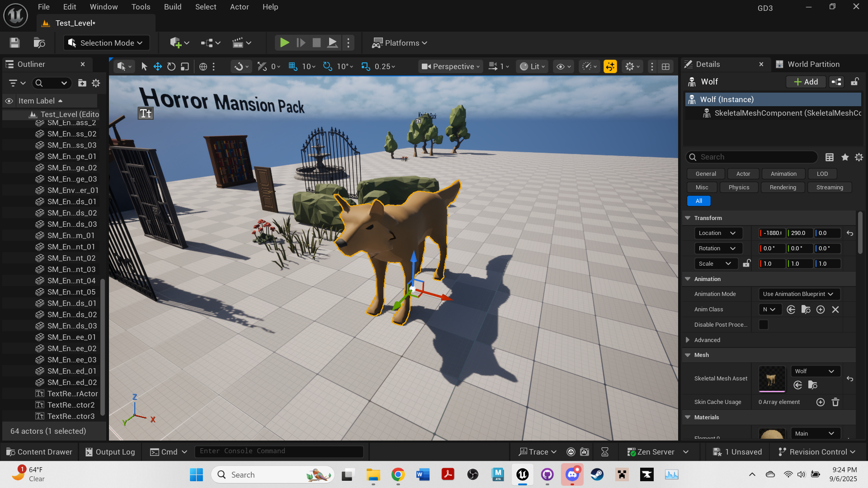Screen dimensions: 868x488
Task: Open the Output Log
Action: tap(110, 452)
